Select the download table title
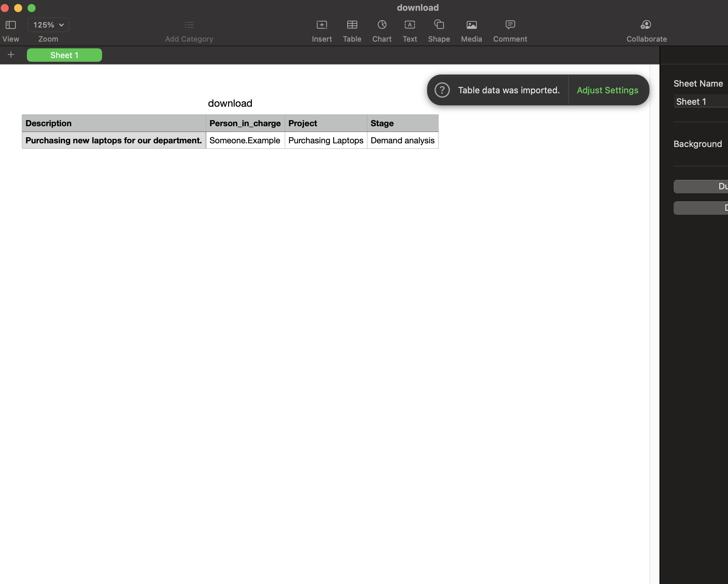The width and height of the screenshot is (728, 584). [x=230, y=103]
